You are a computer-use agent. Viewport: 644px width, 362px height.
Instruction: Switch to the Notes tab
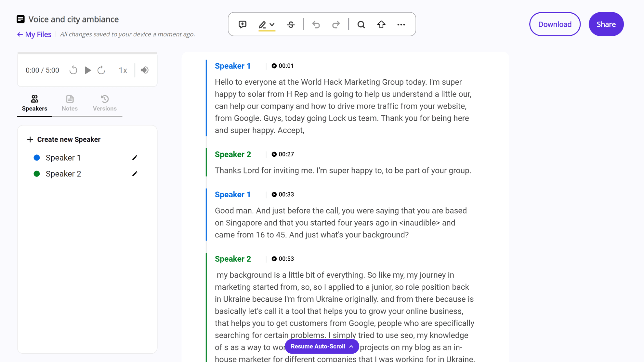click(70, 103)
